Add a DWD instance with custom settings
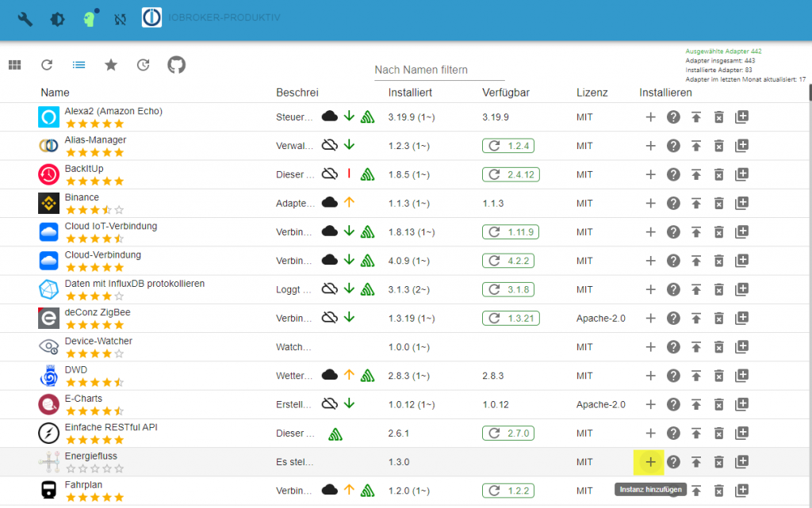812x508 pixels. pos(742,376)
